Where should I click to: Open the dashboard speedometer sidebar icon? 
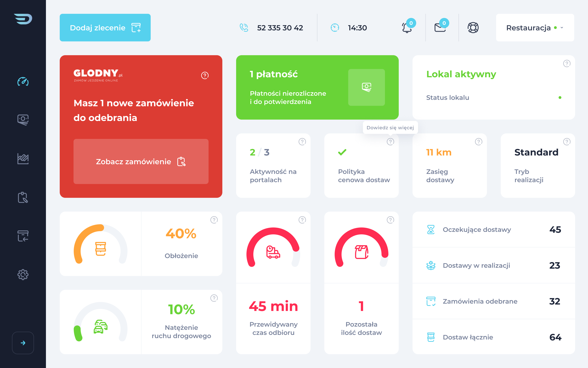(x=23, y=81)
